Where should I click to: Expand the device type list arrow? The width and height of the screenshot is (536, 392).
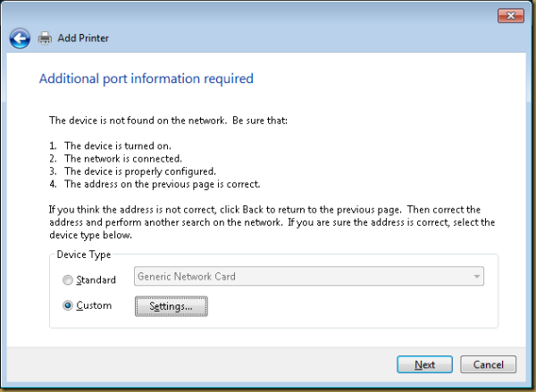coord(474,277)
